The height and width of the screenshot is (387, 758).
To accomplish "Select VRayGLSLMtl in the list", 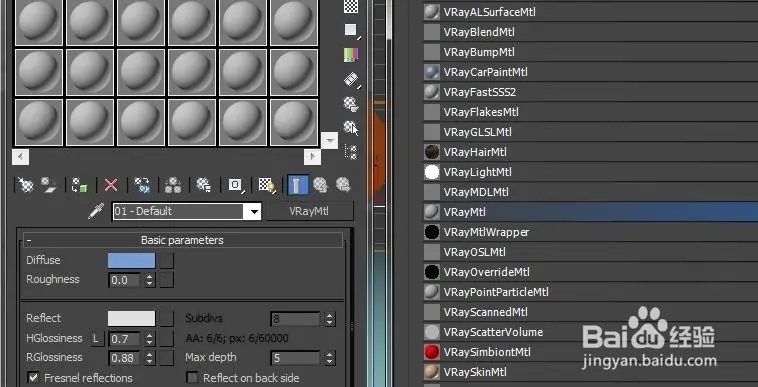I will click(591, 132).
